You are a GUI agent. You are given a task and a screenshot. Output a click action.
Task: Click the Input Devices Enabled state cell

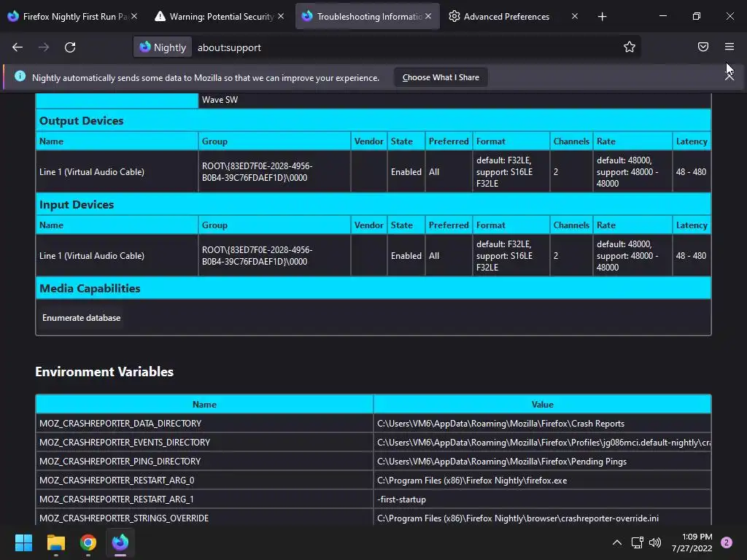pos(406,256)
